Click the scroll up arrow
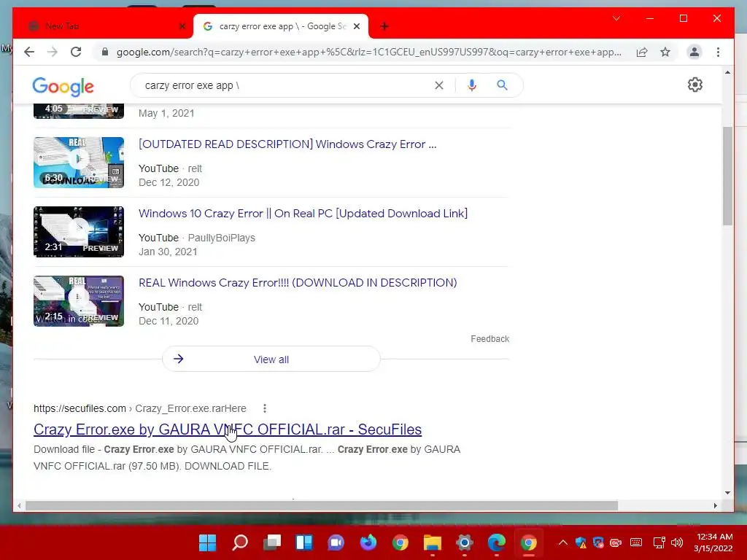This screenshot has height=560, width=747. coord(727,72)
